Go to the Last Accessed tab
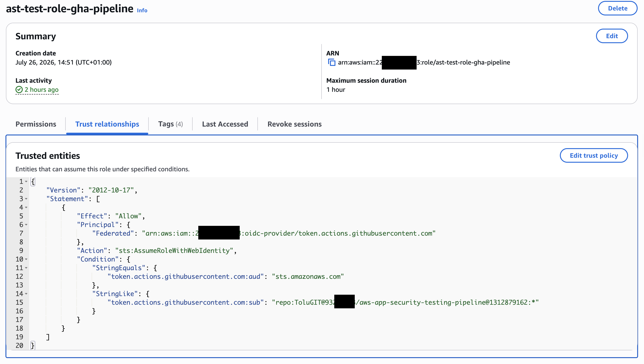644x364 pixels. pyautogui.click(x=225, y=124)
